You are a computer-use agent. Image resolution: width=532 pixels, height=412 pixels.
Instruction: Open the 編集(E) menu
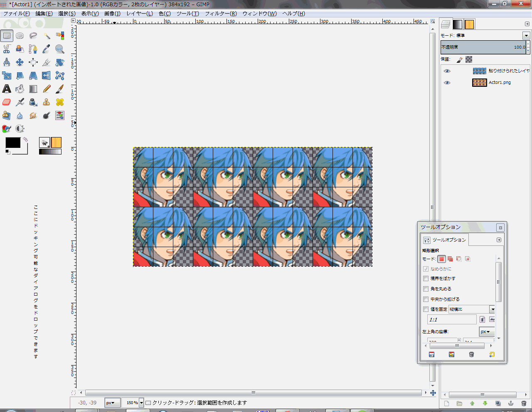pyautogui.click(x=44, y=14)
